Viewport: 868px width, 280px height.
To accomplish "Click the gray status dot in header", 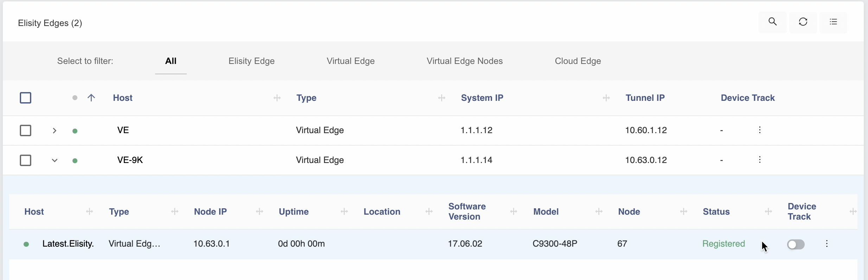I will (x=75, y=98).
